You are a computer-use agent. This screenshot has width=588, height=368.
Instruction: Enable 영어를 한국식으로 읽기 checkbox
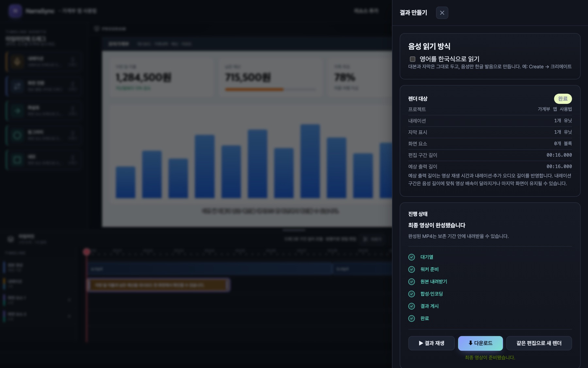(x=413, y=59)
